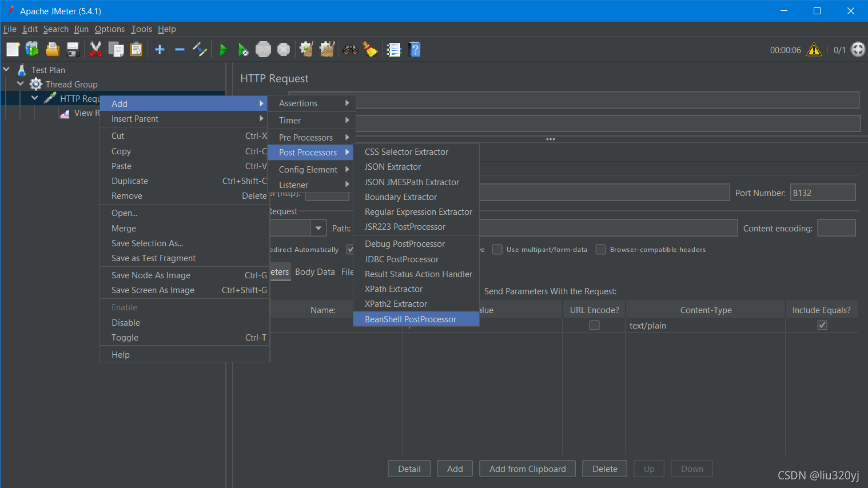Screen dimensions: 868x488
Task: Open the HTTP method dropdown arrow
Action: 318,228
